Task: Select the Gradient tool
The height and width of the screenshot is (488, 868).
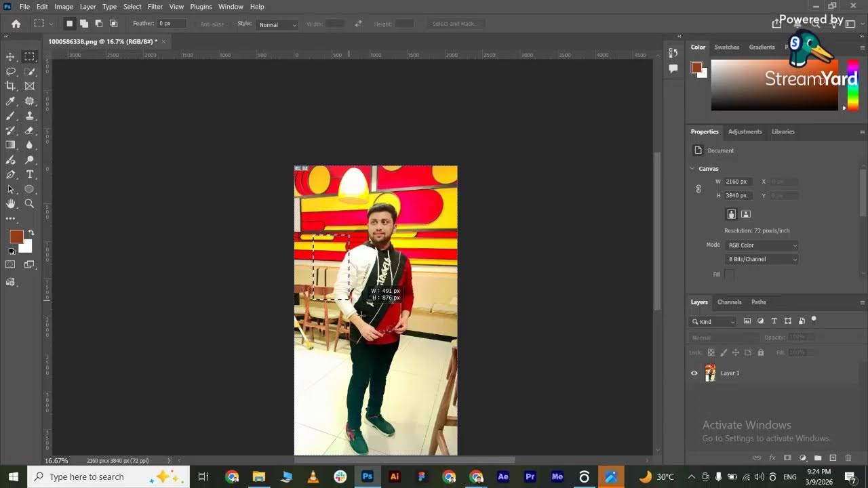Action: [x=10, y=145]
